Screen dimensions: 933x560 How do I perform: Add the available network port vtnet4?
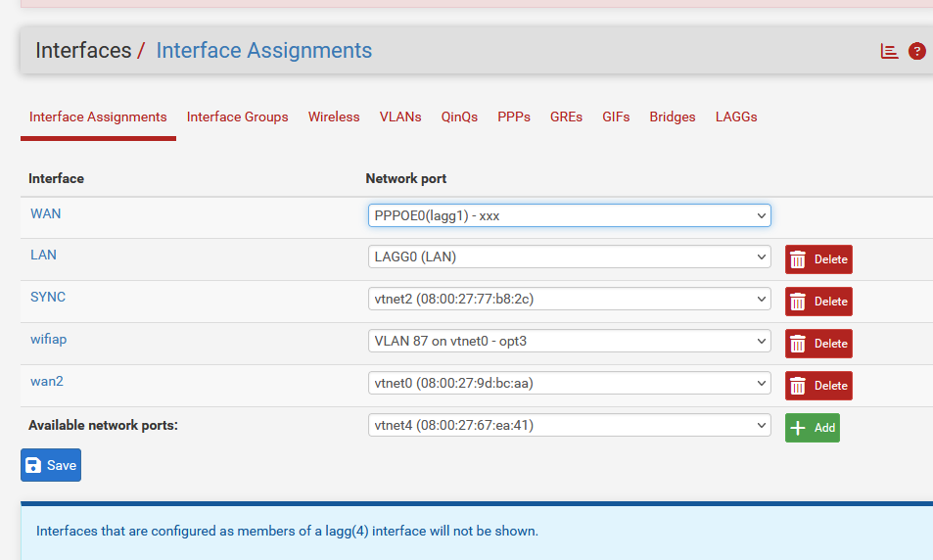(812, 428)
